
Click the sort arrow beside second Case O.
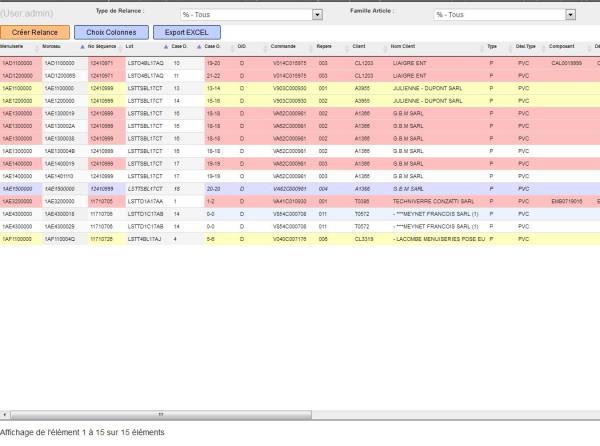click(198, 47)
